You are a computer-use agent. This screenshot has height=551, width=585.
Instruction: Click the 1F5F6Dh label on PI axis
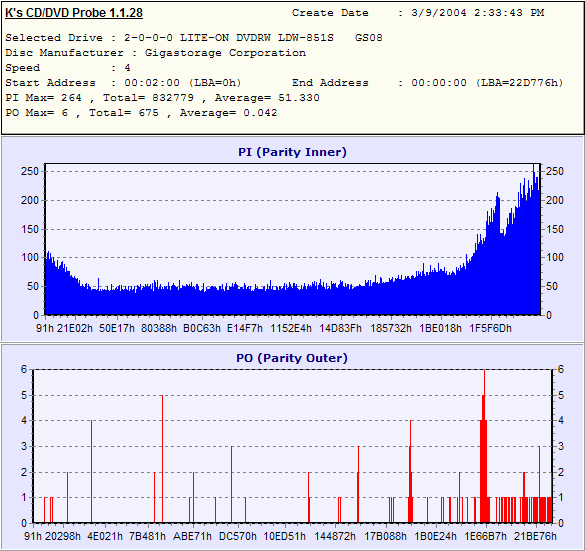(x=490, y=328)
